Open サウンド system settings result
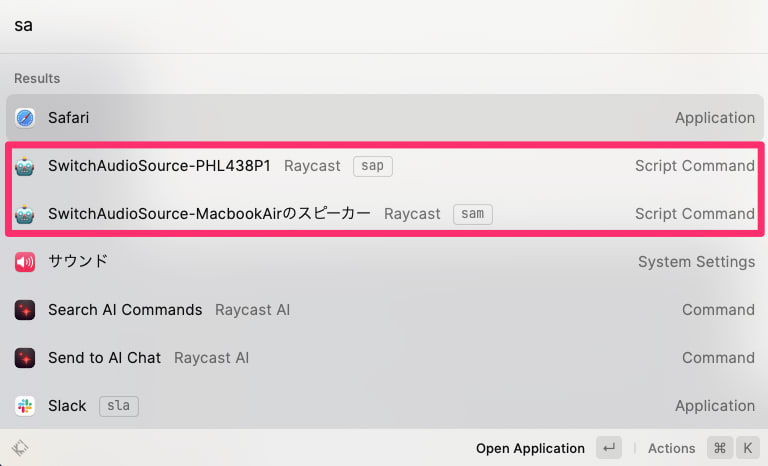The image size is (768, 466). pos(384,262)
